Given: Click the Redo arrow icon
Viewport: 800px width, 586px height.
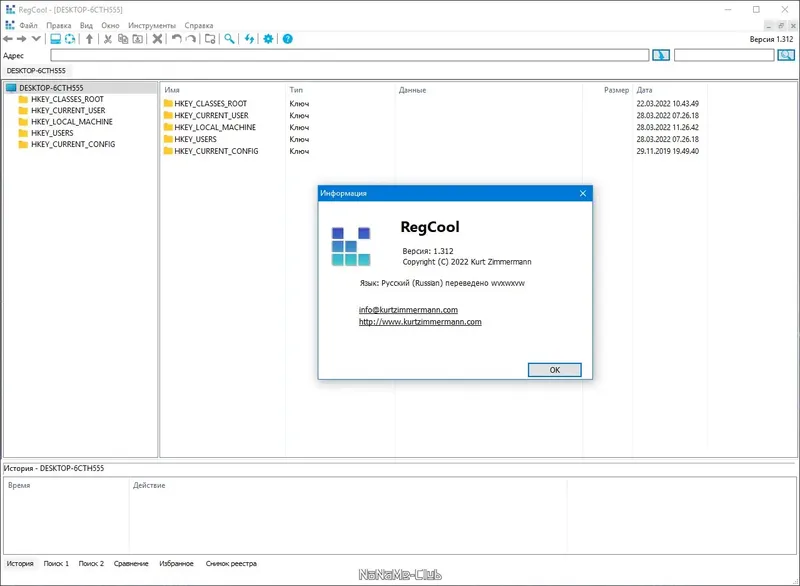Looking at the screenshot, I should click(x=191, y=39).
